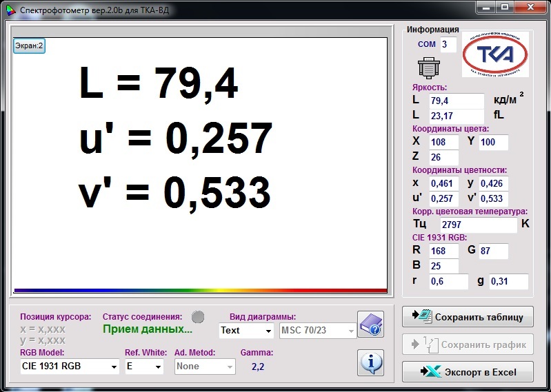The height and width of the screenshot is (392, 551).
Task: Click the help book icon button
Action: 370,324
